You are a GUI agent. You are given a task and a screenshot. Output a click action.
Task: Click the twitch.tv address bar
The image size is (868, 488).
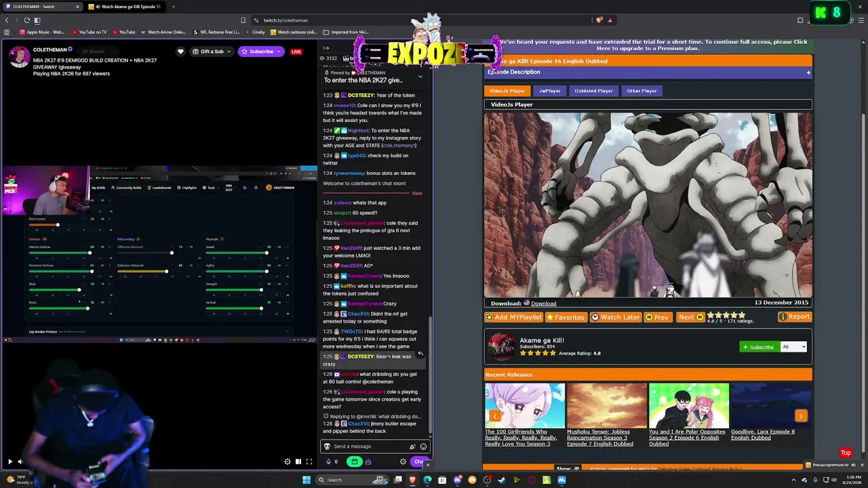point(420,20)
